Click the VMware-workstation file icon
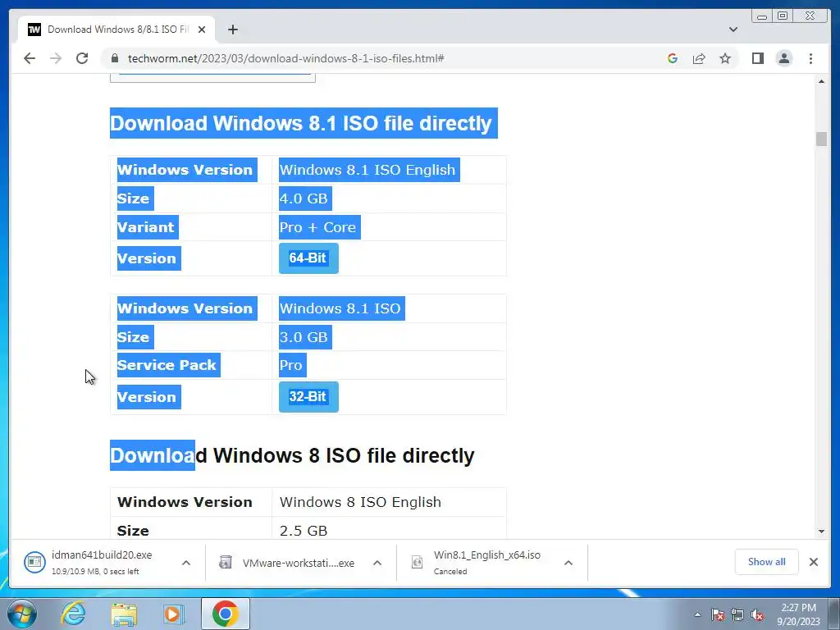Screen dimensions: 840x630 coord(226,562)
